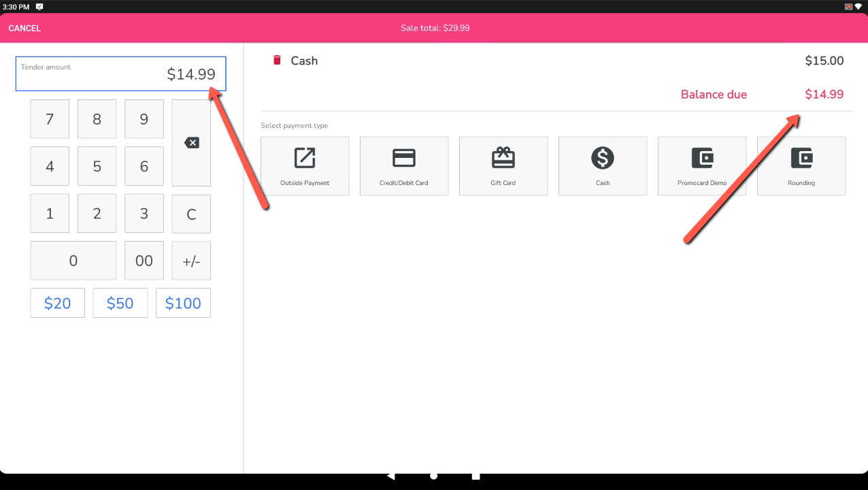Click the Android back navigation button
Viewport: 868px width, 490px height.
click(390, 476)
